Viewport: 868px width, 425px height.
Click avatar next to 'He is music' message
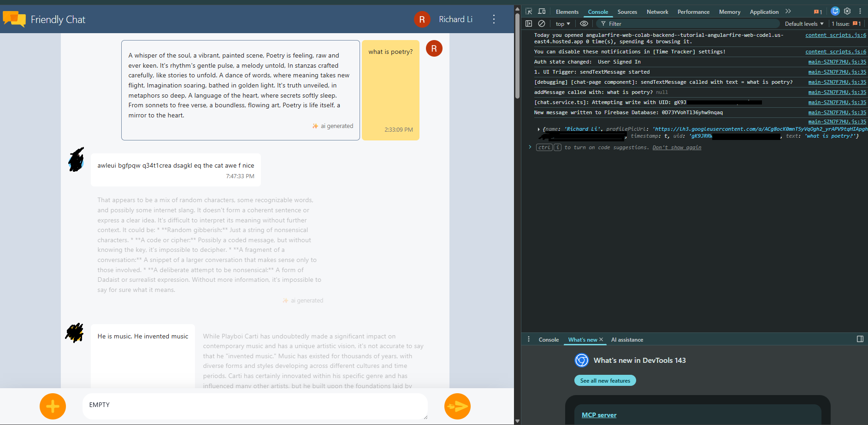click(74, 333)
